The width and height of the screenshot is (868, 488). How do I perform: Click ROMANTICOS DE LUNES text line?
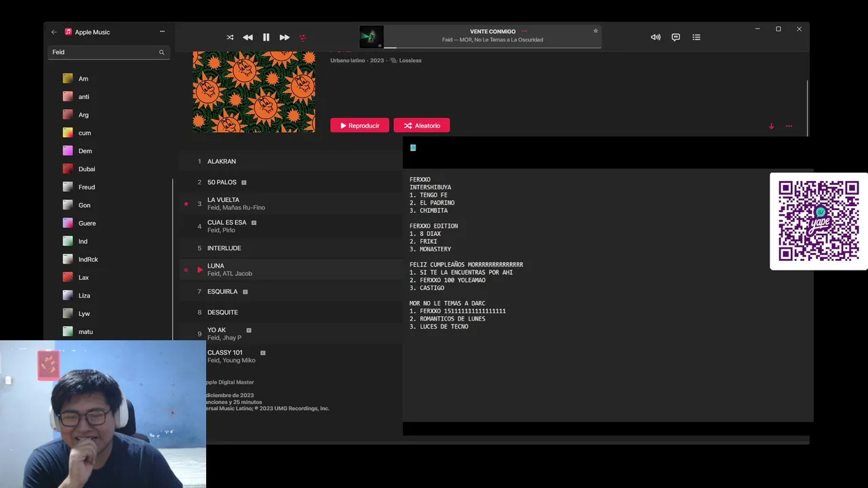pyautogui.click(x=452, y=319)
